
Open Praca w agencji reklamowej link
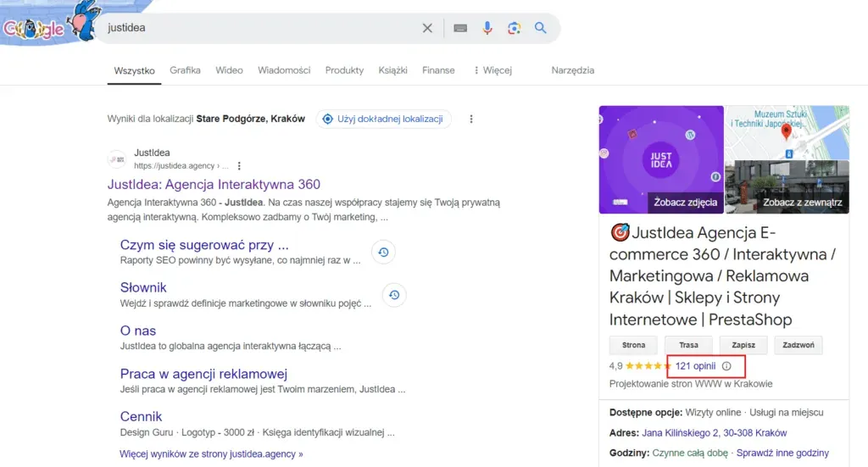[x=203, y=374]
